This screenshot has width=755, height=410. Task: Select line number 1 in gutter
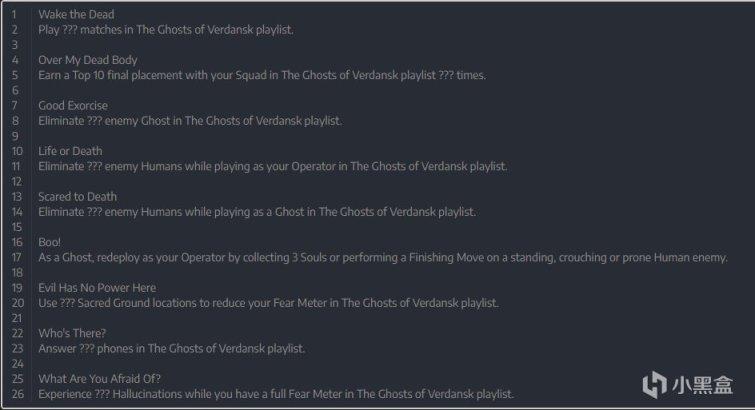pyautogui.click(x=14, y=14)
